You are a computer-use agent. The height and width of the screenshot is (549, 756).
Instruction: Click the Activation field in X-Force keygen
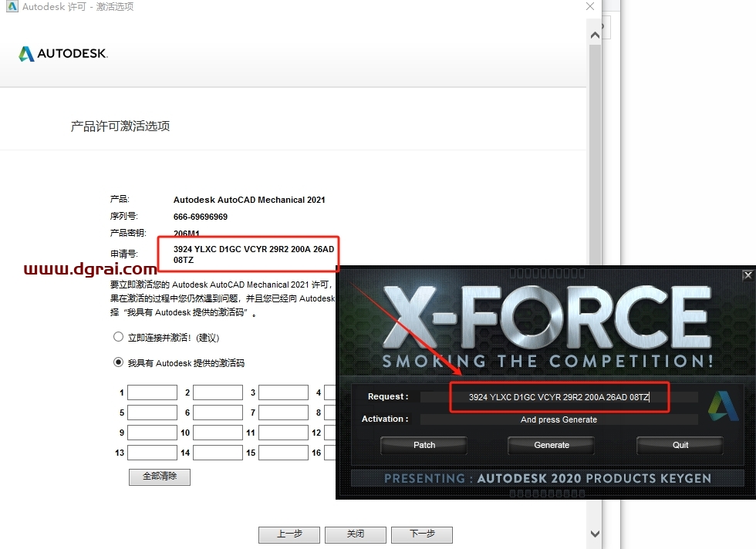559,419
